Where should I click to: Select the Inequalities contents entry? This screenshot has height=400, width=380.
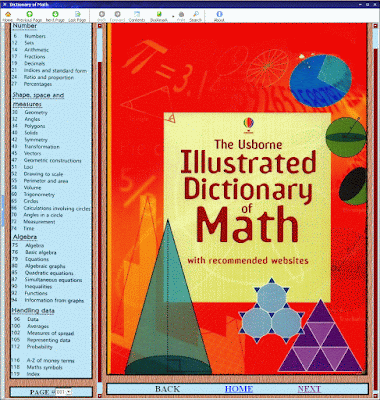pos(38,287)
